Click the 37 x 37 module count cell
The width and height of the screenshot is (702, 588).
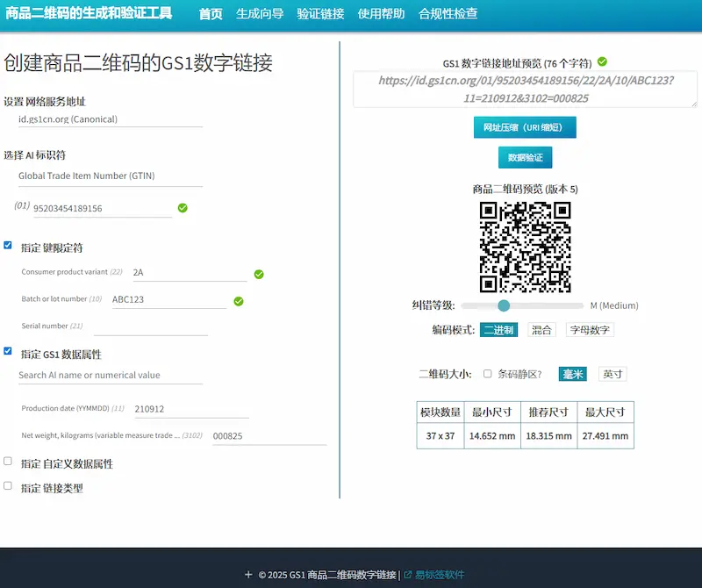[x=441, y=436]
